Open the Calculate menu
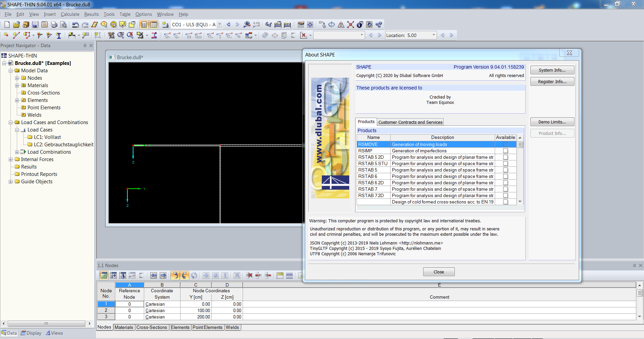Viewport: 644px width, 339px height. point(70,14)
